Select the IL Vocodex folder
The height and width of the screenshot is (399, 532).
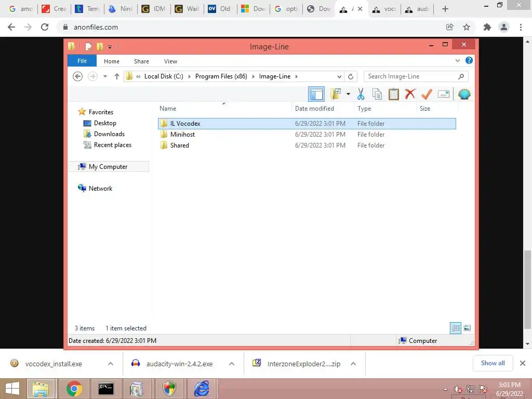coord(307,124)
